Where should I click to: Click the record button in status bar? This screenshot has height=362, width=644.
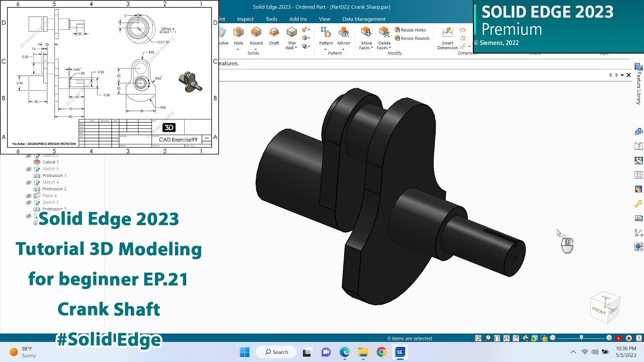629,338
